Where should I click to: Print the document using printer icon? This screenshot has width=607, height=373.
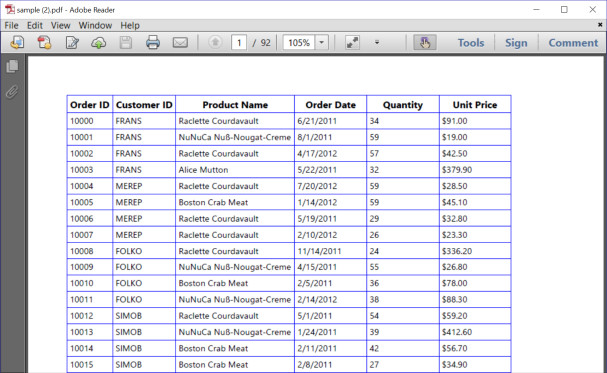(x=153, y=42)
